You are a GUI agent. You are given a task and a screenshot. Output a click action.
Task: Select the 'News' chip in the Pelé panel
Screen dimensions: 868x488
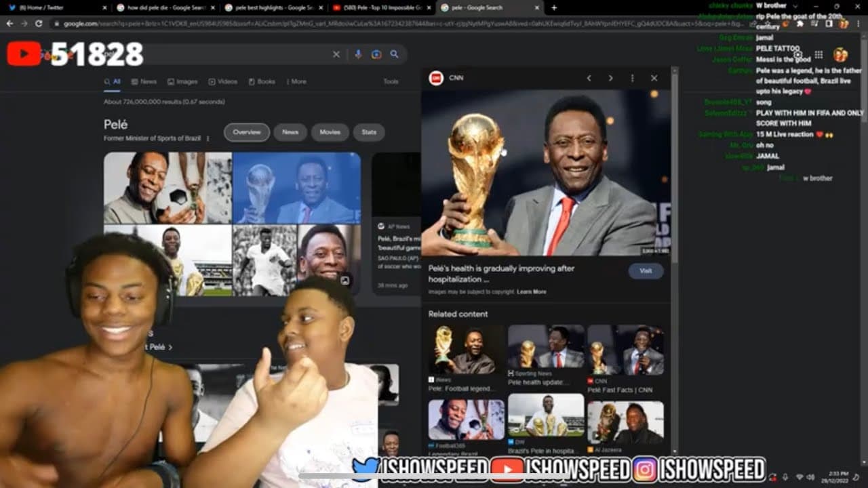[290, 132]
